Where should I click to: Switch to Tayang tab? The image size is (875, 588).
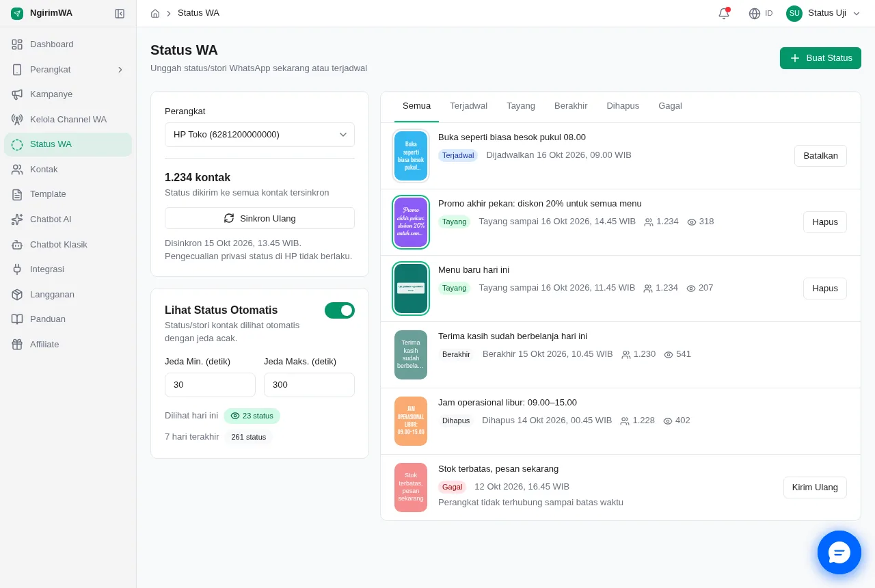tap(521, 106)
